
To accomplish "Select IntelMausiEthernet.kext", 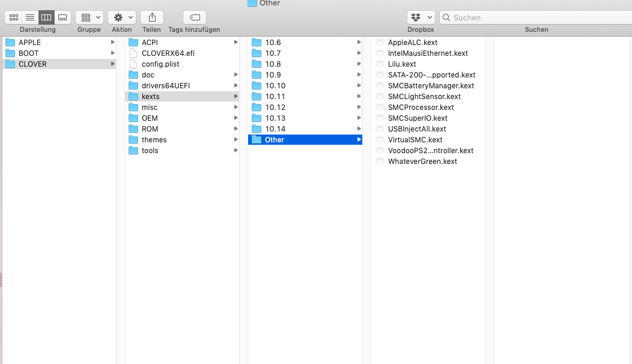I will click(x=428, y=53).
